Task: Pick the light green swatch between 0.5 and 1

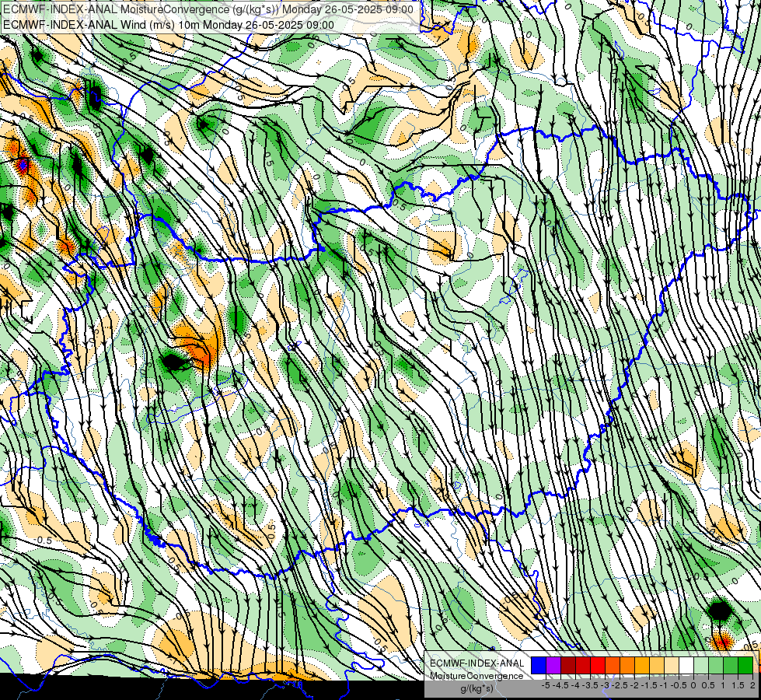Action: click(716, 665)
